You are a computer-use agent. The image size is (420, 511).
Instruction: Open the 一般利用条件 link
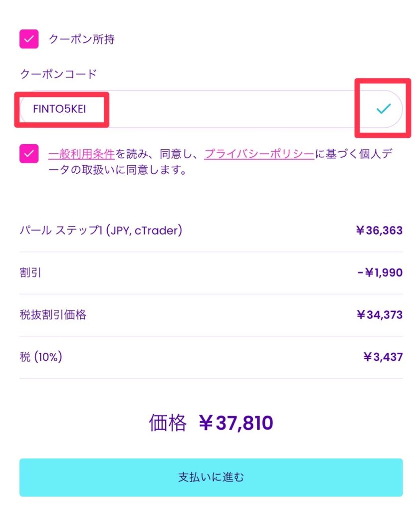[x=81, y=154]
